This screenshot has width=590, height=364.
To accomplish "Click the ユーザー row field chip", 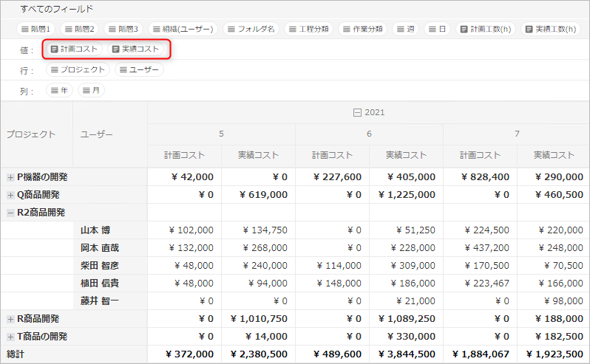I will 139,69.
